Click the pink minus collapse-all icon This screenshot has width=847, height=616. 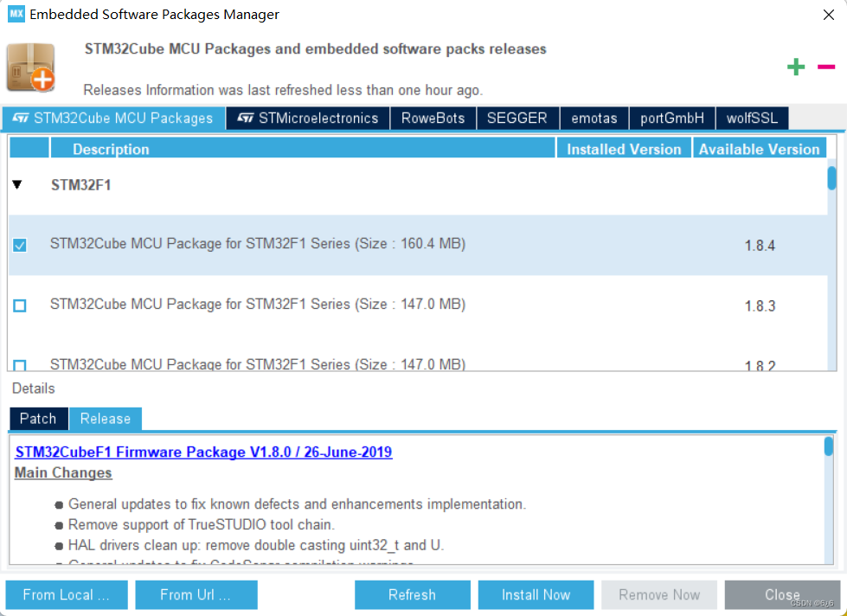point(826,67)
